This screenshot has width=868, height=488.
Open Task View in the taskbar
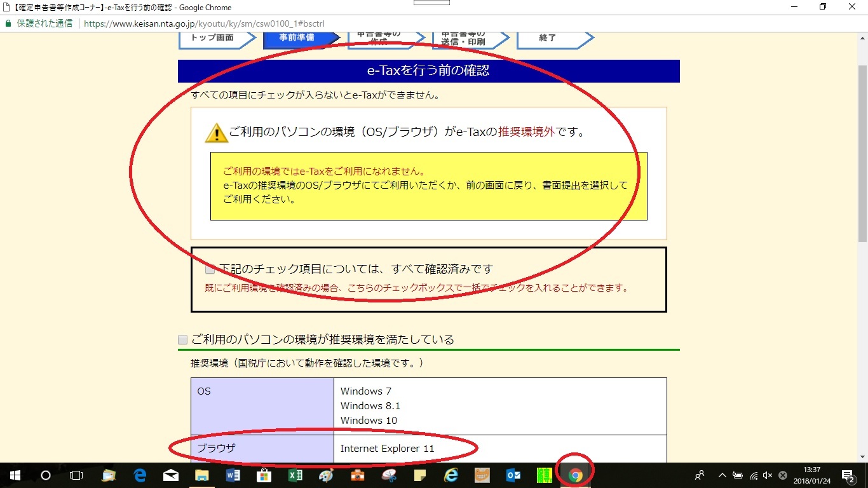76,475
